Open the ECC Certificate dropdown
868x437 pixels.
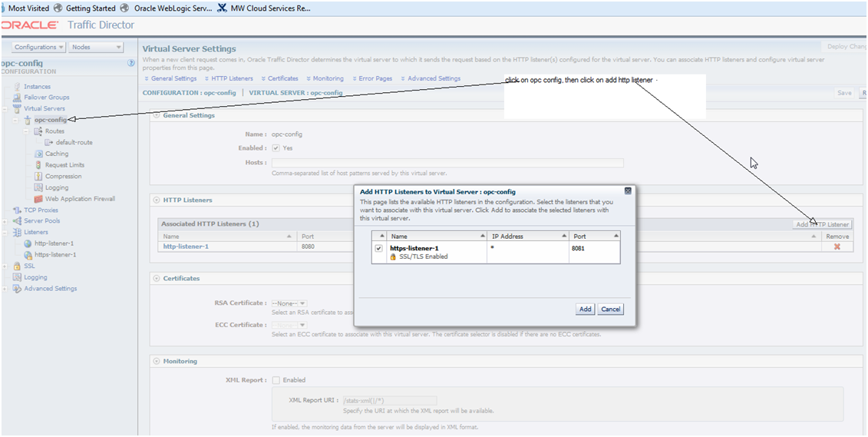pyautogui.click(x=289, y=325)
